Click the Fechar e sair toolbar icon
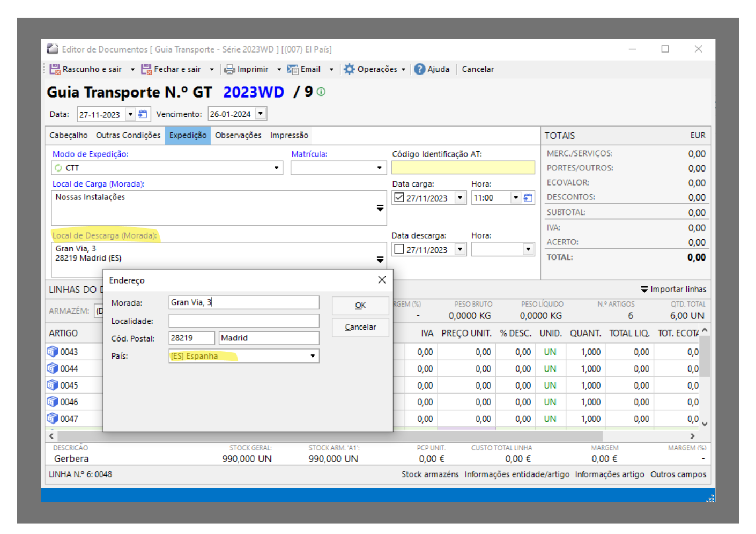 pos(146,69)
